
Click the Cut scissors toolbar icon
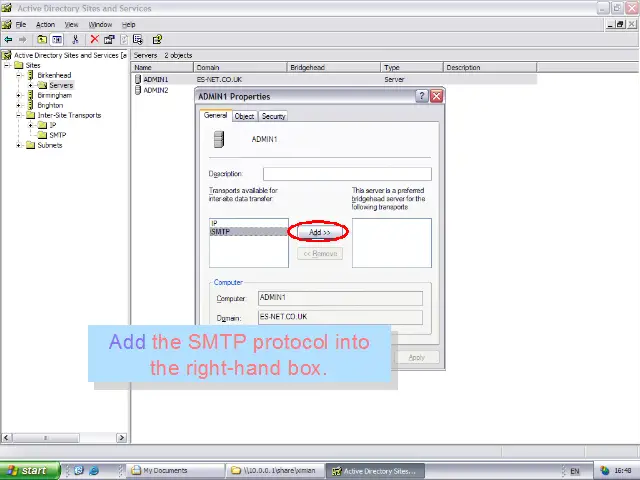point(75,40)
